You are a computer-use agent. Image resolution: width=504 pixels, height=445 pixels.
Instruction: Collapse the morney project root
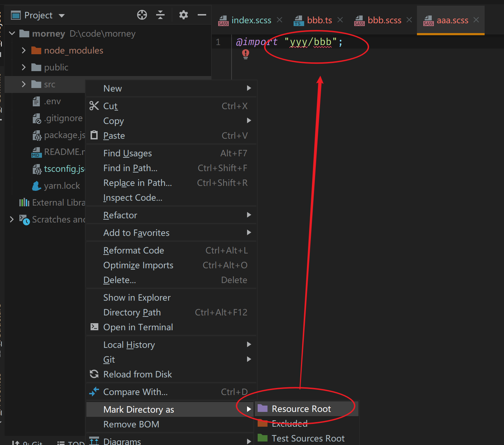(12, 33)
